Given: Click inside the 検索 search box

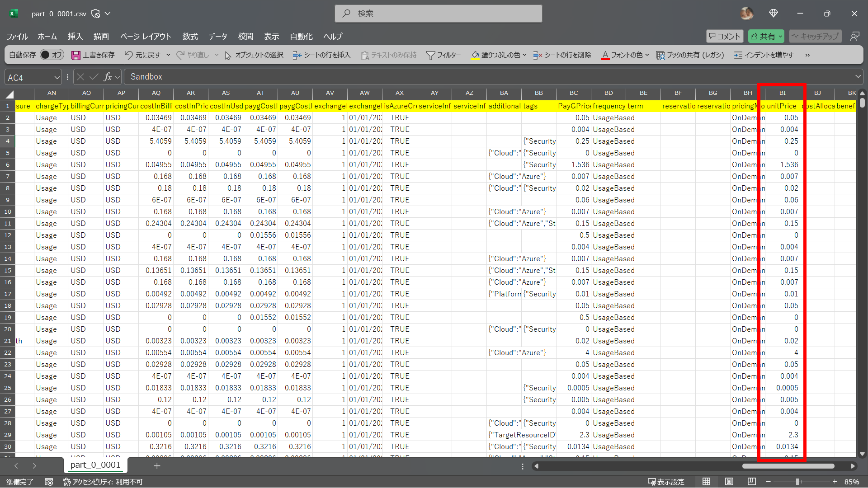Looking at the screenshot, I should coord(439,14).
